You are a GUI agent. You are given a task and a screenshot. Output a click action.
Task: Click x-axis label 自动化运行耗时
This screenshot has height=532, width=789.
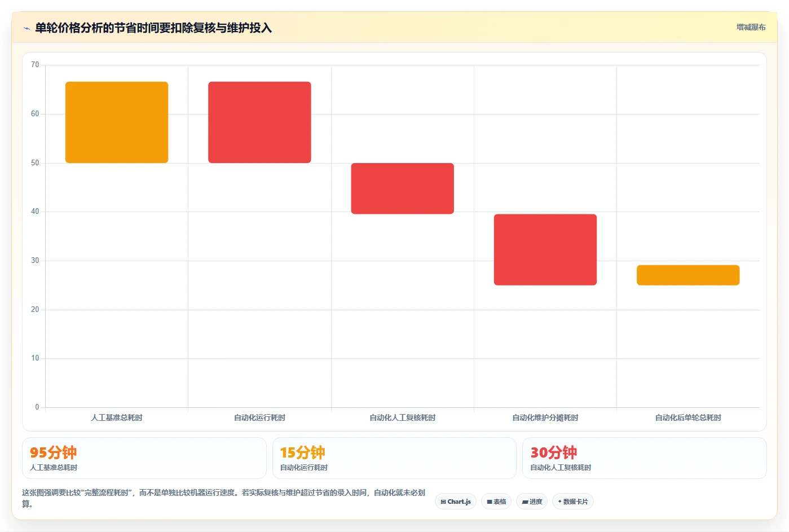(x=259, y=417)
